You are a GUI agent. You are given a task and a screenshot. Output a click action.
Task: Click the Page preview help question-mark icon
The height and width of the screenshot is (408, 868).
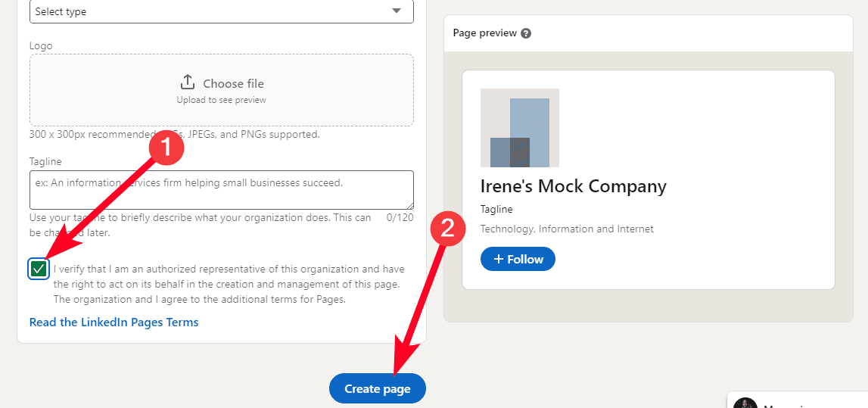tap(526, 33)
